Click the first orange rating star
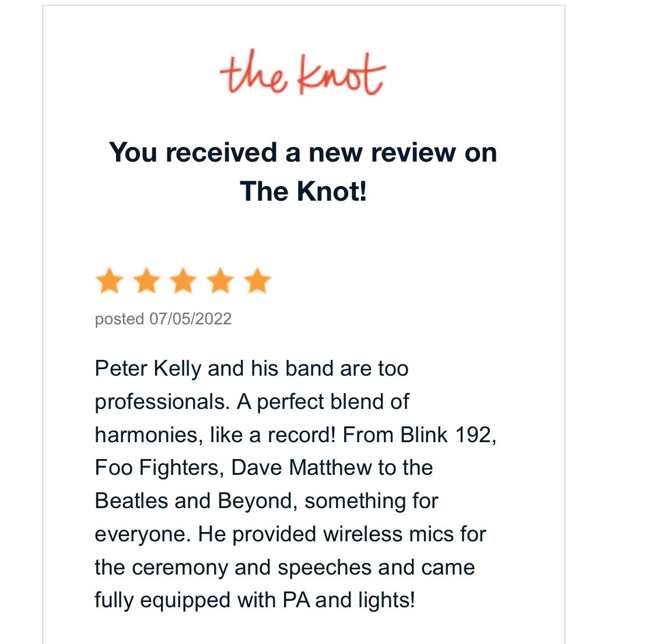This screenshot has height=644, width=648. coord(109,281)
